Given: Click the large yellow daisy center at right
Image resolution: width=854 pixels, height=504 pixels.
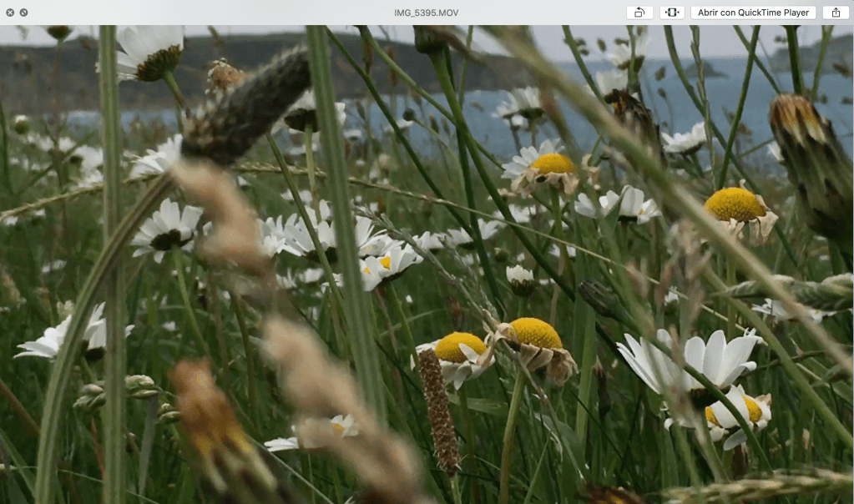Looking at the screenshot, I should (x=735, y=204).
